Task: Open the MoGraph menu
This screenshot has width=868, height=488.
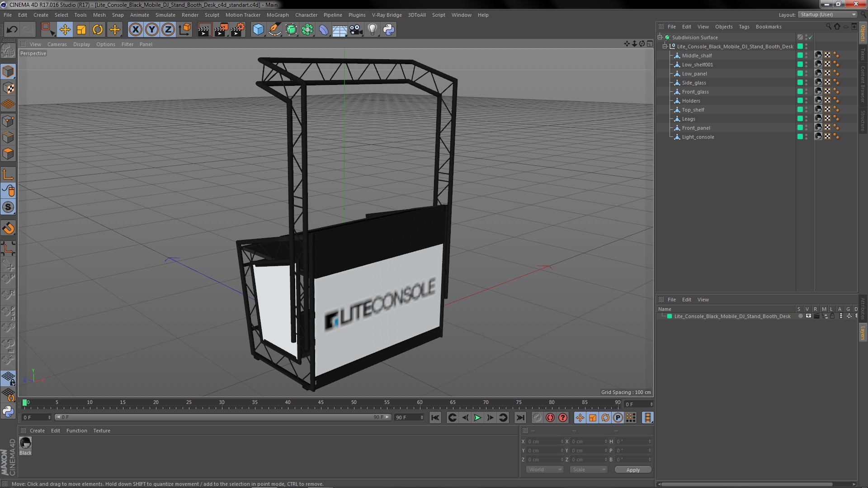Action: click(278, 15)
